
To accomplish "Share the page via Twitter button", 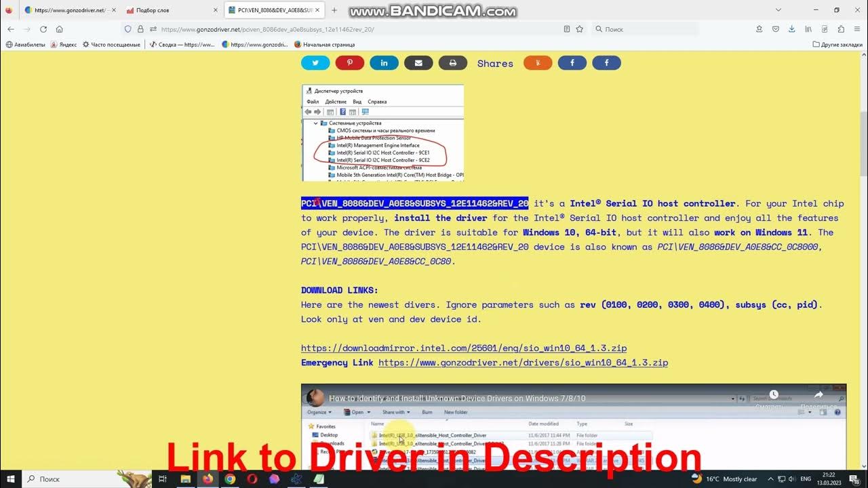I will coord(315,63).
